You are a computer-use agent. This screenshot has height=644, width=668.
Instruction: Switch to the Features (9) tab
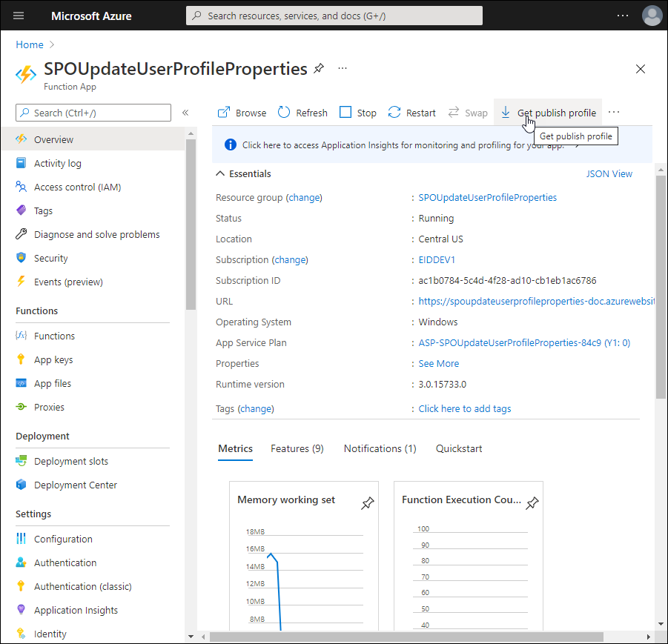point(297,448)
